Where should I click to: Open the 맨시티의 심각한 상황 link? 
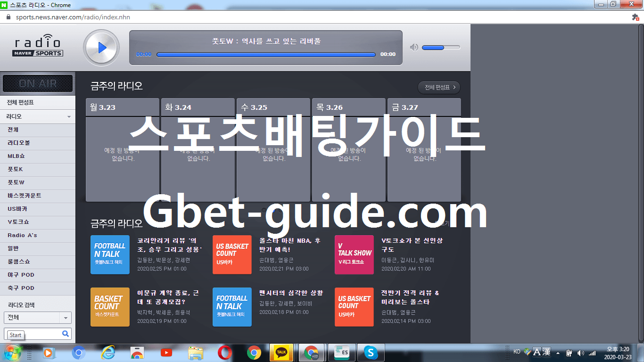291,293
